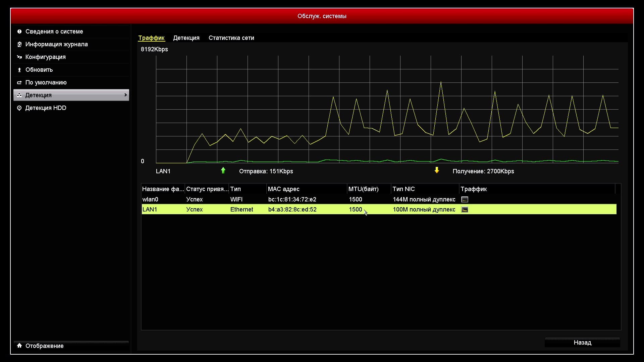The width and height of the screenshot is (644, 362).
Task: Switch to the Статистика сети tab
Action: (231, 38)
